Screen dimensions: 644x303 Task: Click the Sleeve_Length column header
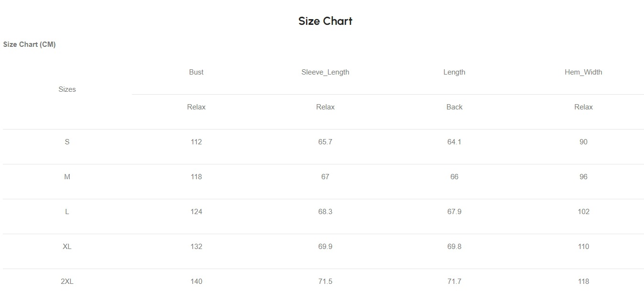coord(325,72)
